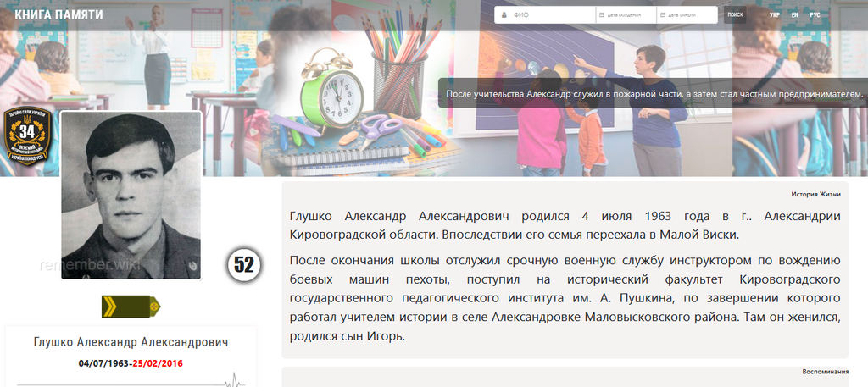The width and height of the screenshot is (868, 387).
Task: Click the calendar icon for дата смерти
Action: [662, 15]
